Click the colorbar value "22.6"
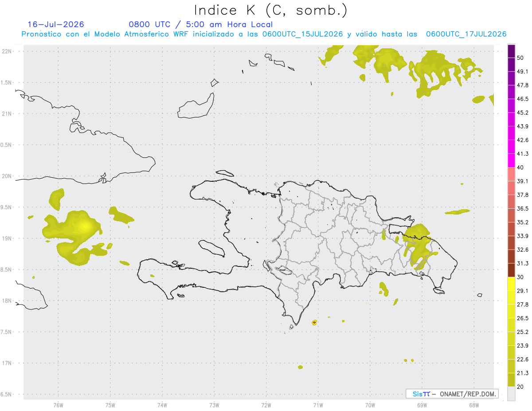 pyautogui.click(x=523, y=360)
